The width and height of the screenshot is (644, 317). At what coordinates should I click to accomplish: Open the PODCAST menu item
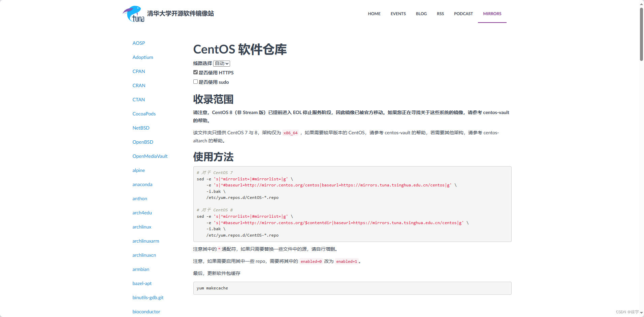[x=463, y=14]
